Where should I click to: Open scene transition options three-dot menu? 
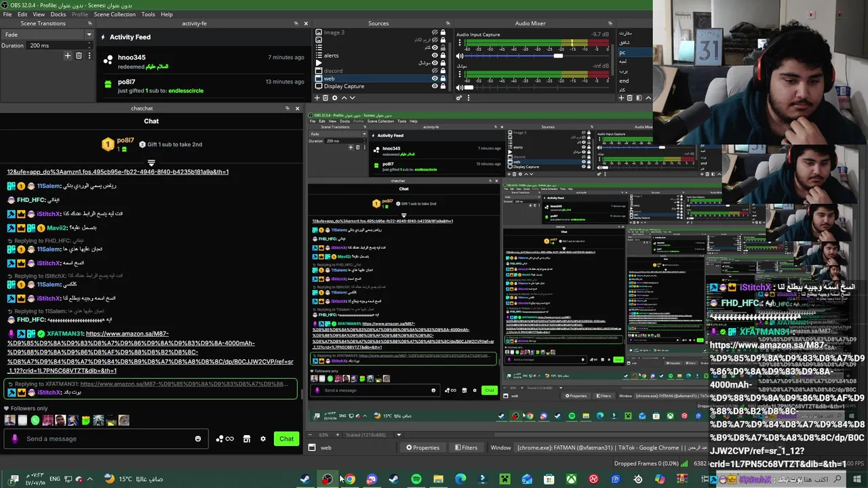[89, 56]
